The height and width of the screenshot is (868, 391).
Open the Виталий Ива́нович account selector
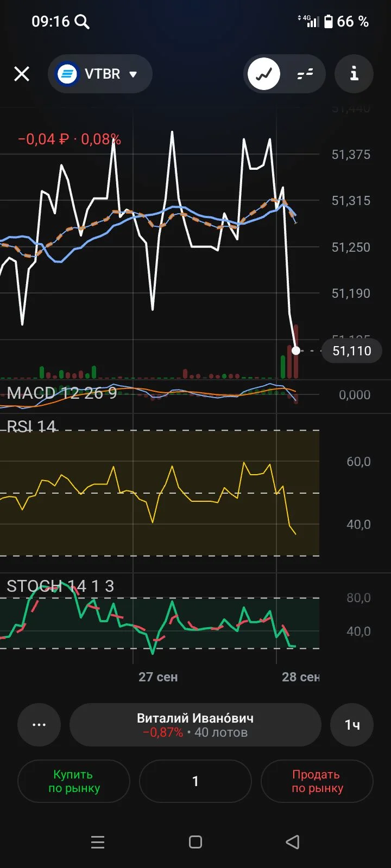click(195, 725)
